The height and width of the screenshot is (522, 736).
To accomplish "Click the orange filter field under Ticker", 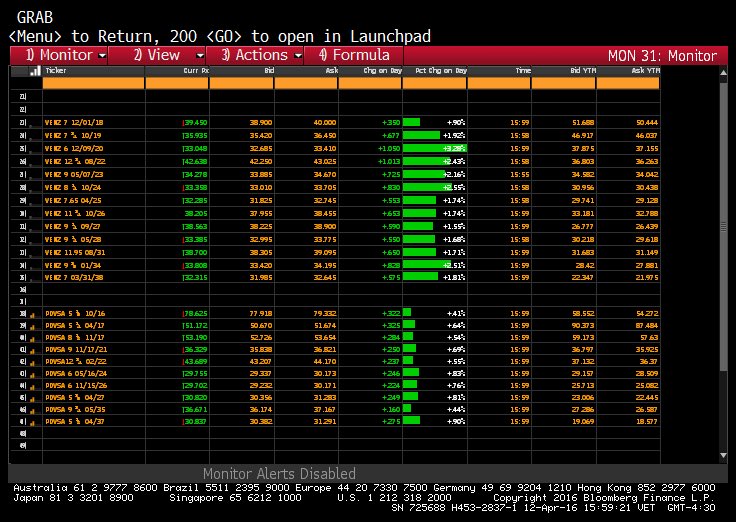I will coord(93,84).
